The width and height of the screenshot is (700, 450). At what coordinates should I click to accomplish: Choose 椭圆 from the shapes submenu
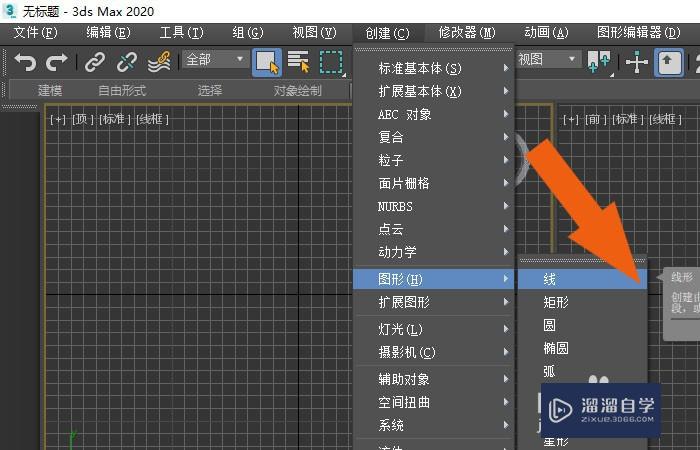click(582, 348)
